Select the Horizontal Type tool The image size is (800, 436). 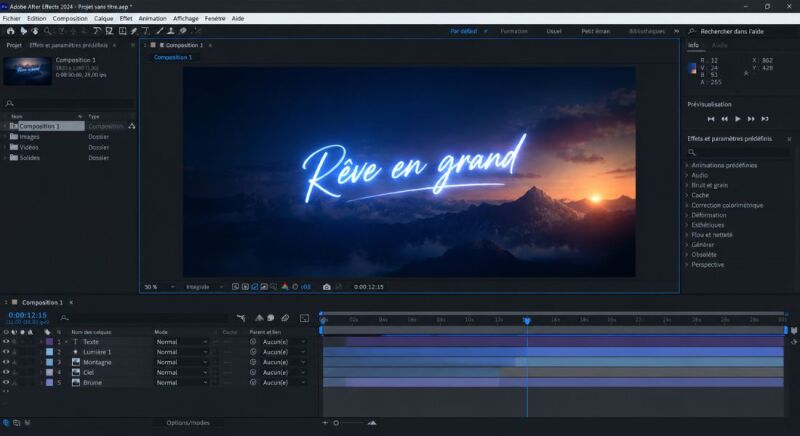pyautogui.click(x=145, y=31)
